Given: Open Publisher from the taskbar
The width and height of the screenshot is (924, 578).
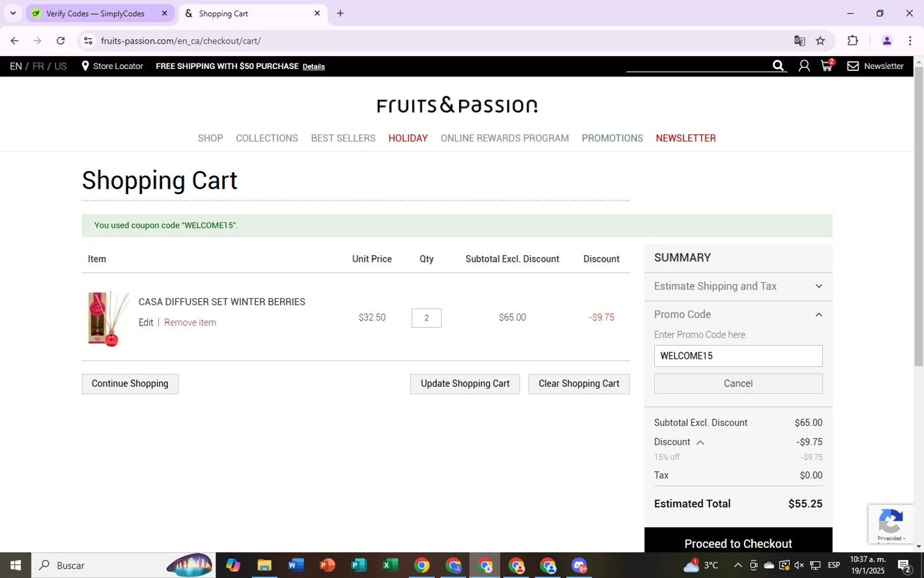Looking at the screenshot, I should point(359,565).
